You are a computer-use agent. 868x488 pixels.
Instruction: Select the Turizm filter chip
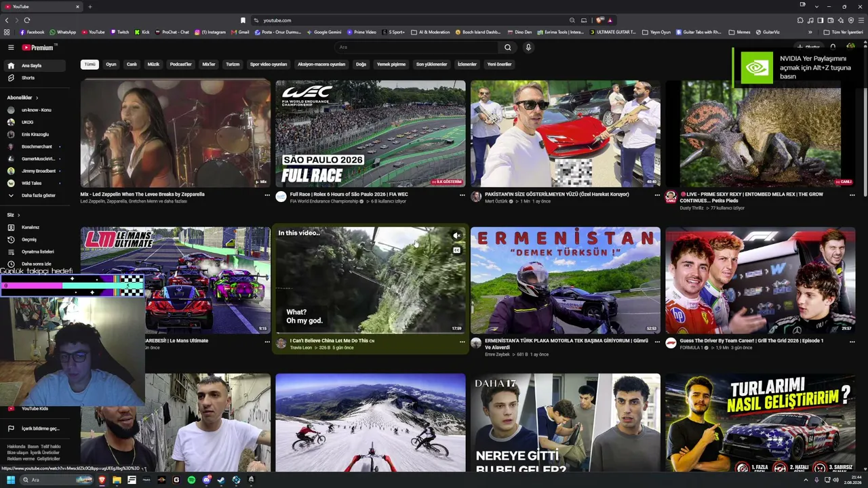tap(233, 64)
